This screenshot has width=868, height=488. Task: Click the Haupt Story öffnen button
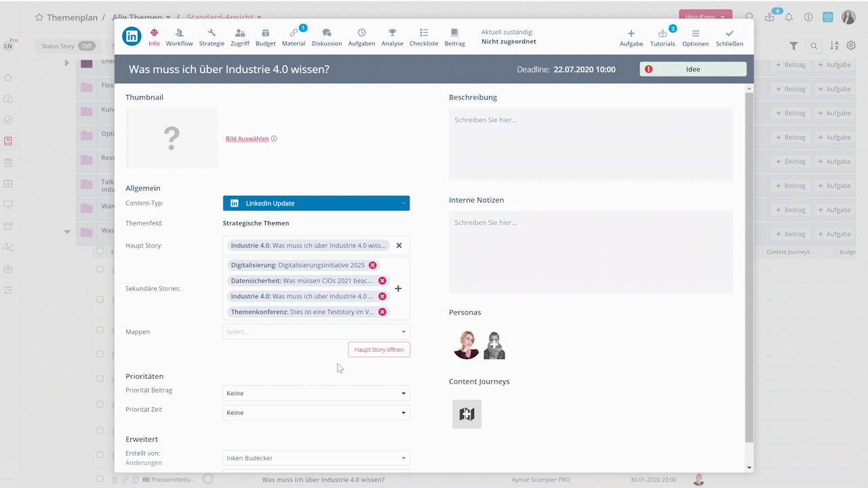[x=378, y=350]
